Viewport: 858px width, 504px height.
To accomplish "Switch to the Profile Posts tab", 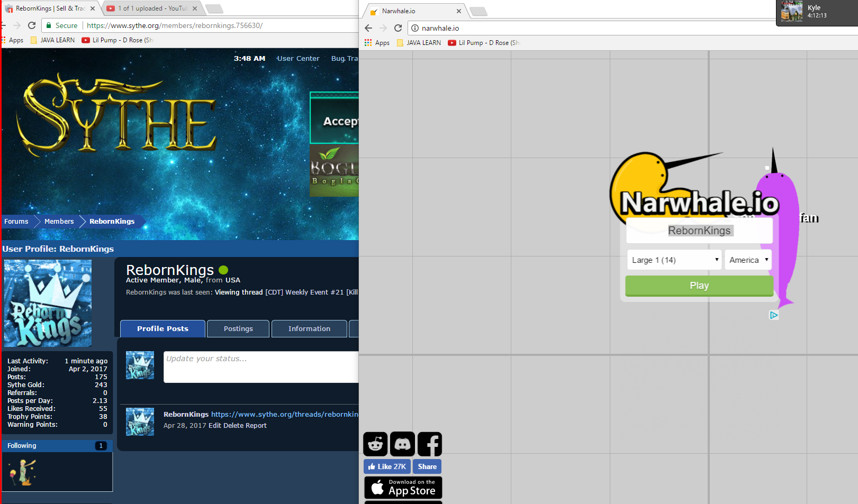I will pos(162,328).
